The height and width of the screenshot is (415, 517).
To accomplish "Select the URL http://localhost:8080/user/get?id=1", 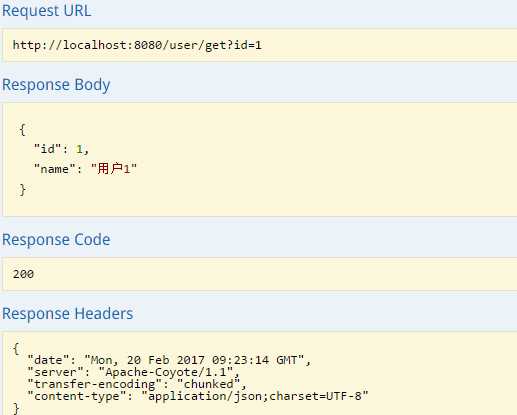I will (137, 45).
